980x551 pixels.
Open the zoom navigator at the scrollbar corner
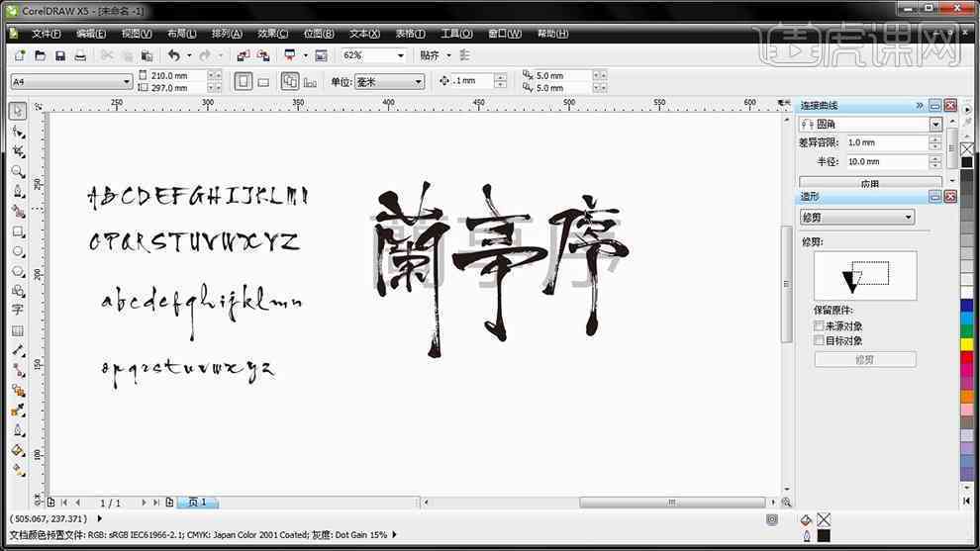786,503
